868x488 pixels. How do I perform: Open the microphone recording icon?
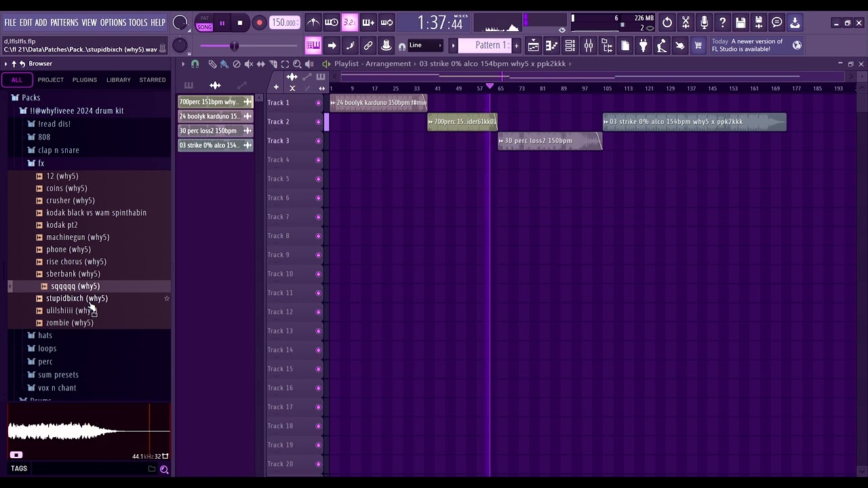pyautogui.click(x=704, y=22)
